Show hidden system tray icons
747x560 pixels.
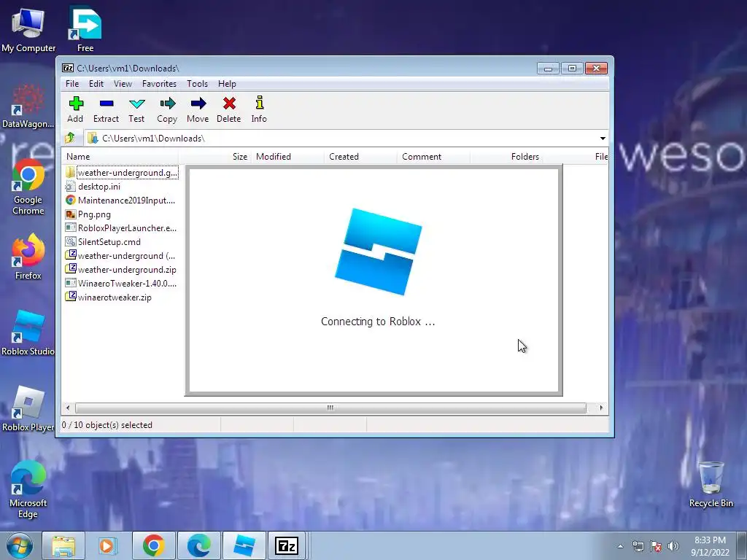point(620,546)
